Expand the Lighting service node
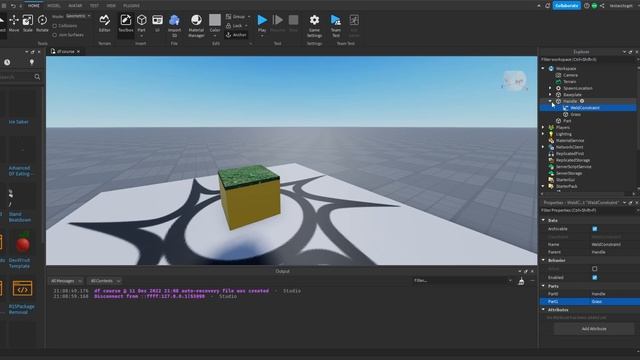The image size is (640, 360). [x=543, y=134]
